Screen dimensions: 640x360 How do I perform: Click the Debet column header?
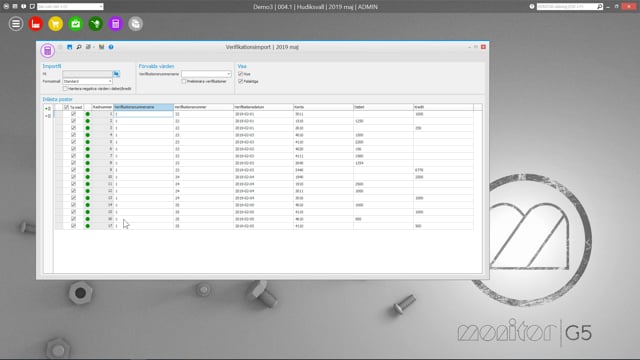[383, 107]
